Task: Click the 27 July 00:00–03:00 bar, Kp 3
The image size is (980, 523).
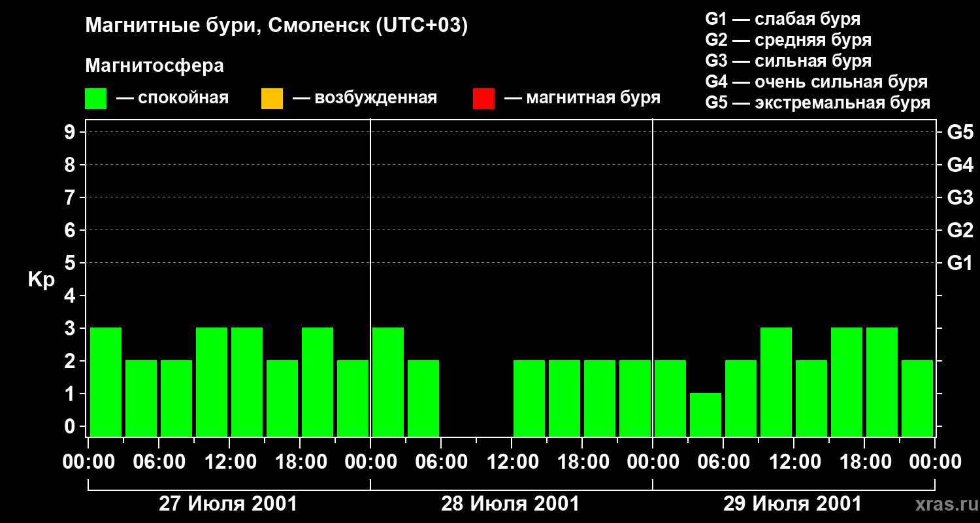Action: pyautogui.click(x=106, y=382)
